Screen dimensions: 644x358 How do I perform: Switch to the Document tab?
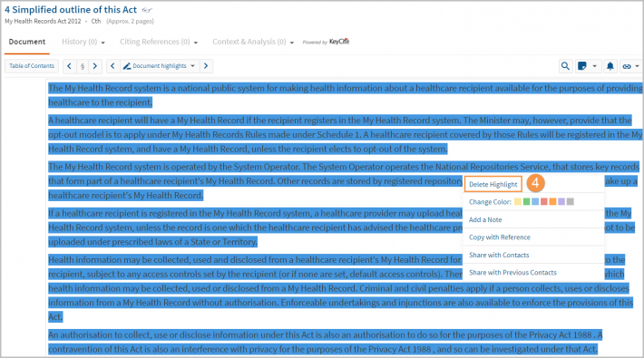(x=27, y=42)
